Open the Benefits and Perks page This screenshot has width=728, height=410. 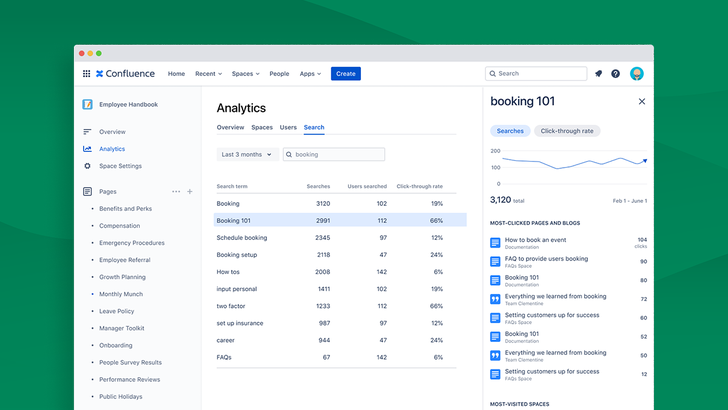(x=125, y=208)
